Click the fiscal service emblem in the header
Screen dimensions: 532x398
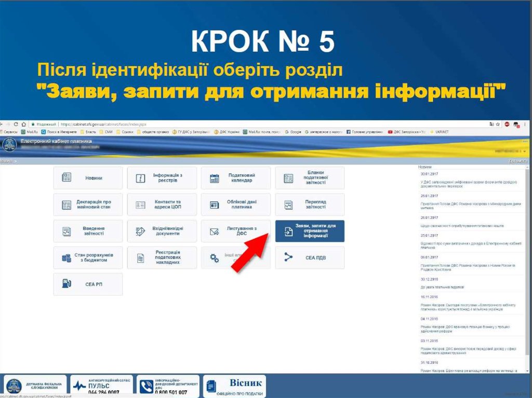pos(9,145)
